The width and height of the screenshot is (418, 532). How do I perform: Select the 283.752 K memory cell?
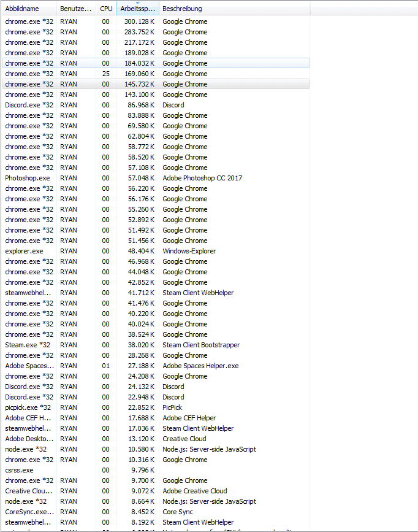139,33
